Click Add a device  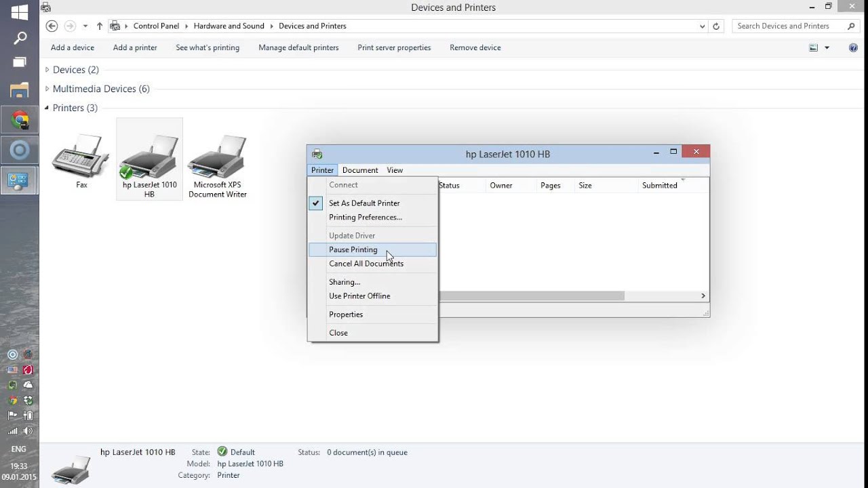click(x=73, y=47)
